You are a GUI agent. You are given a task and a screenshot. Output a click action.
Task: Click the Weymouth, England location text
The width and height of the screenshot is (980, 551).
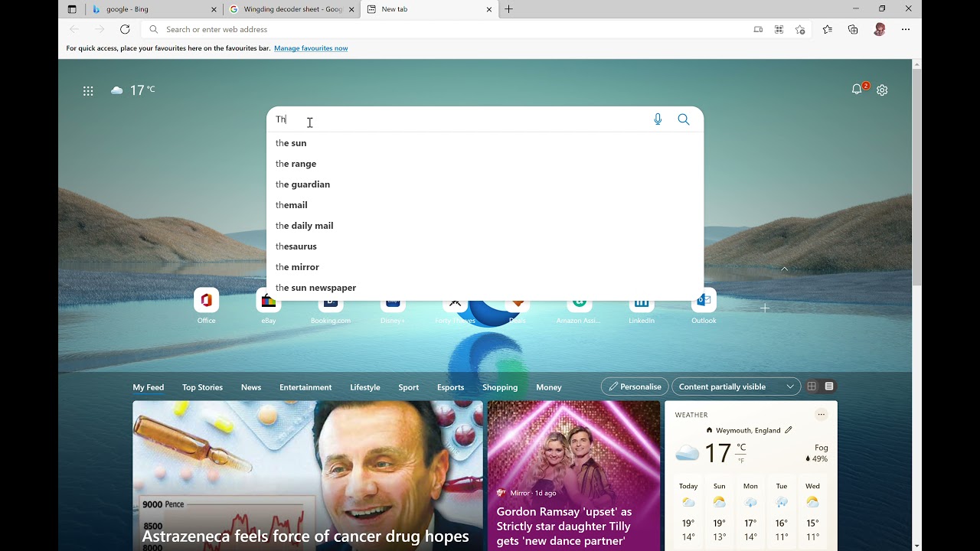pyautogui.click(x=748, y=430)
